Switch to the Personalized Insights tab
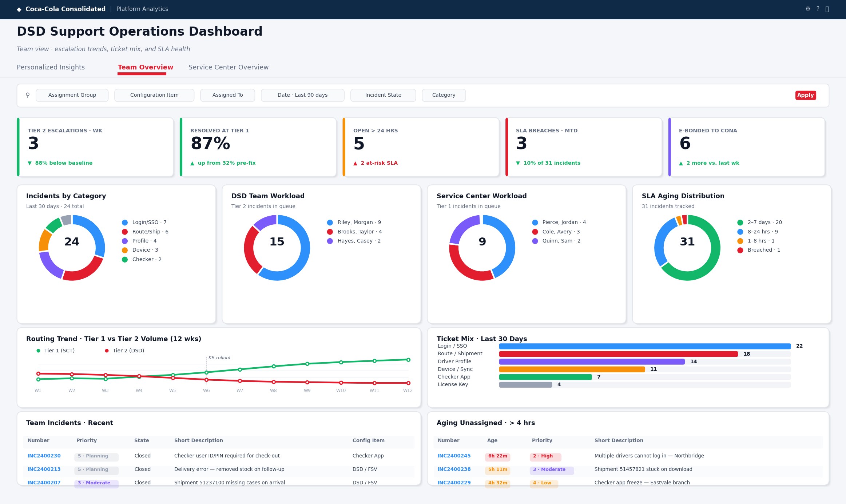The height and width of the screenshot is (504, 846). pos(51,67)
